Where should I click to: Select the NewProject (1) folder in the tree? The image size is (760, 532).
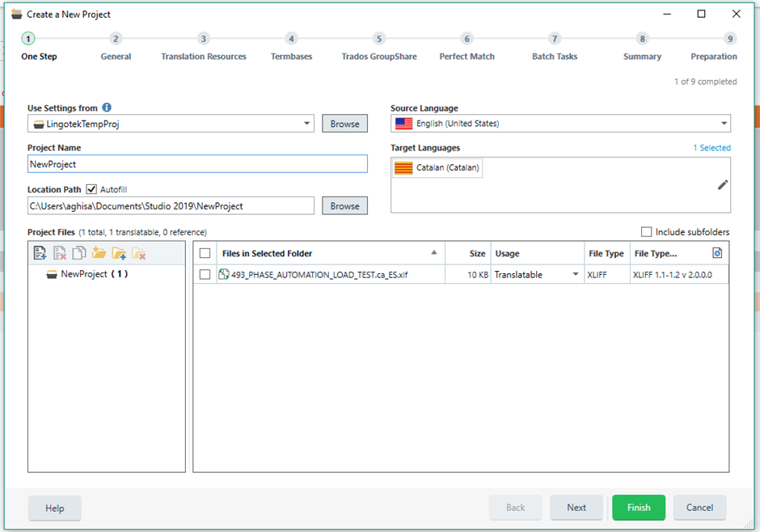point(87,274)
